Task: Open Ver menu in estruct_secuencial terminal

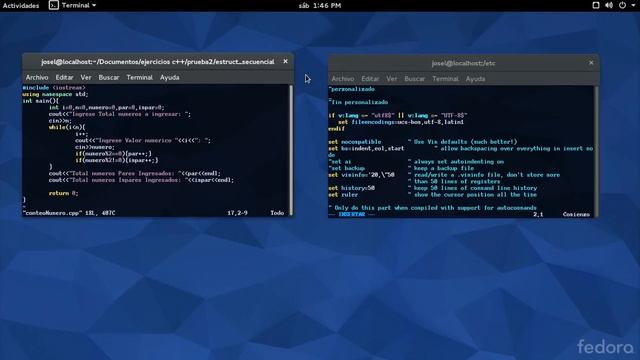Action: point(86,77)
